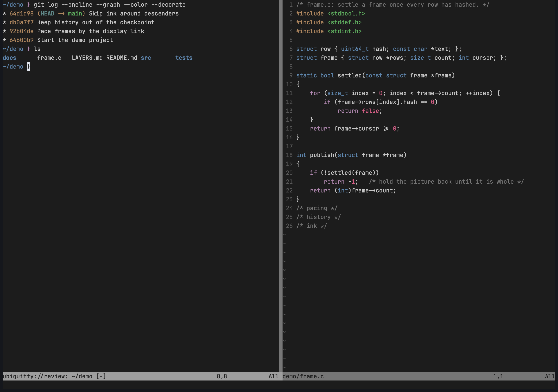Click '#include <stddef.h>' line
The width and height of the screenshot is (558, 392).
329,22
